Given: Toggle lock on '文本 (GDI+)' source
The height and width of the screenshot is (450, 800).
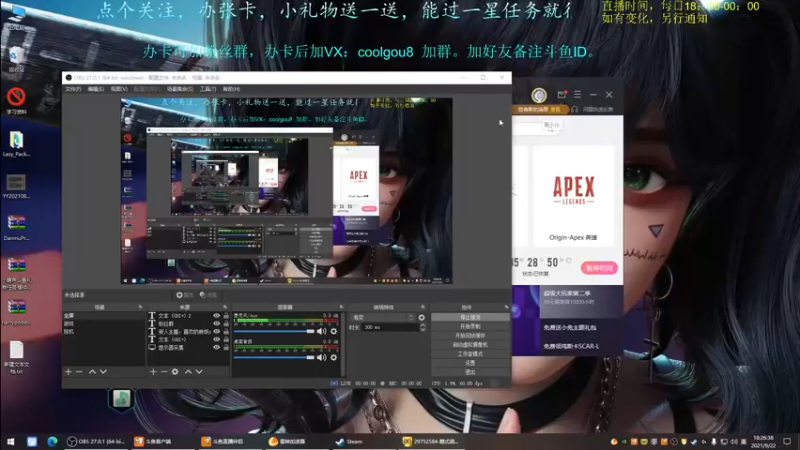Looking at the screenshot, I should click(226, 339).
